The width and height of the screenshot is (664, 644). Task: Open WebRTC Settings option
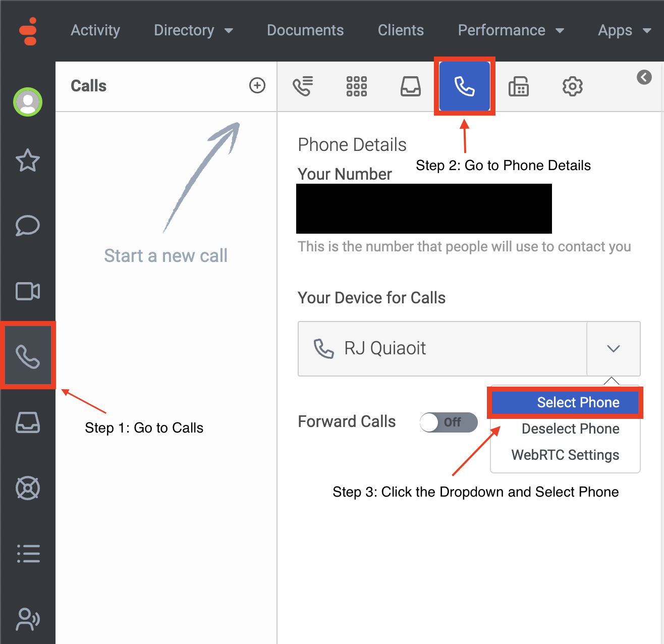click(565, 455)
